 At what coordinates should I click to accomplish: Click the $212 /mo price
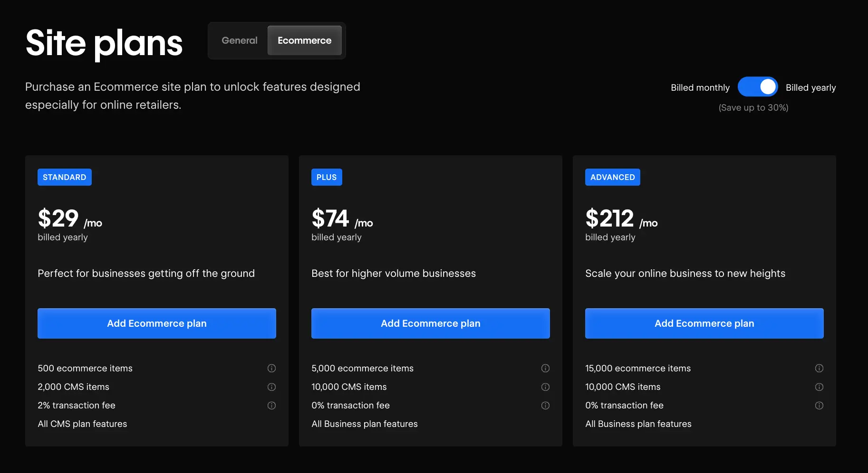(621, 219)
